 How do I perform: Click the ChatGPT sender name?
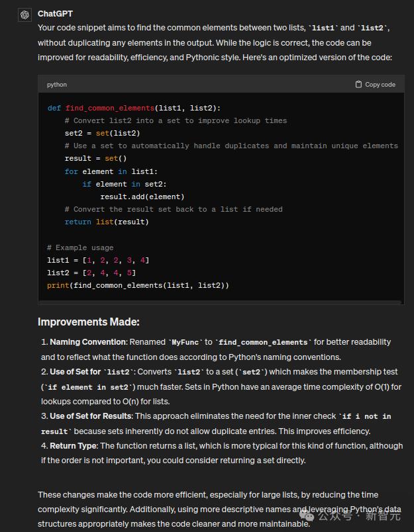[55, 13]
